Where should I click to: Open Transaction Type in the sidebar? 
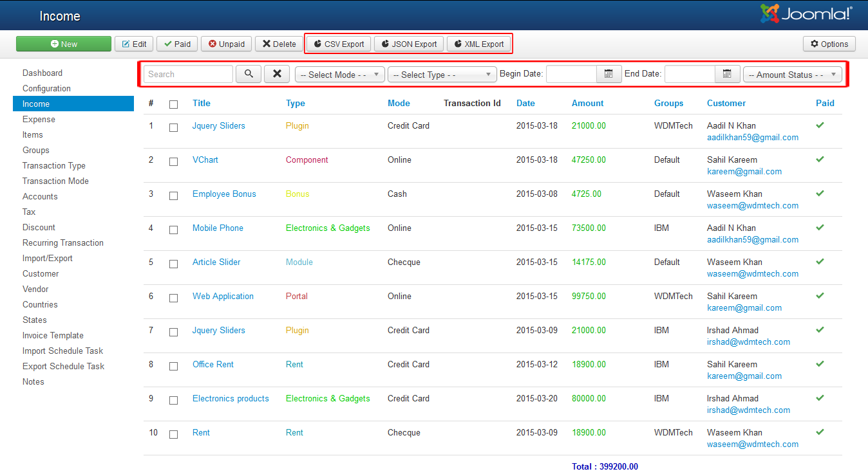54,165
